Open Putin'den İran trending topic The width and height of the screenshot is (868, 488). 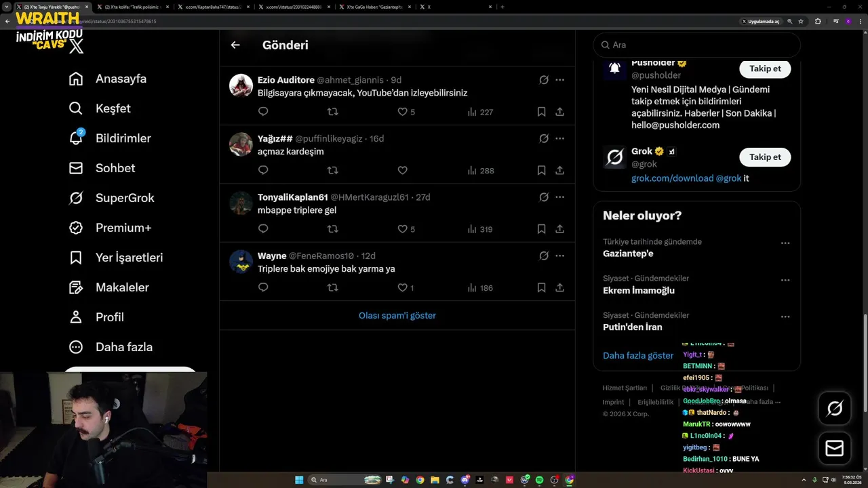click(x=633, y=327)
